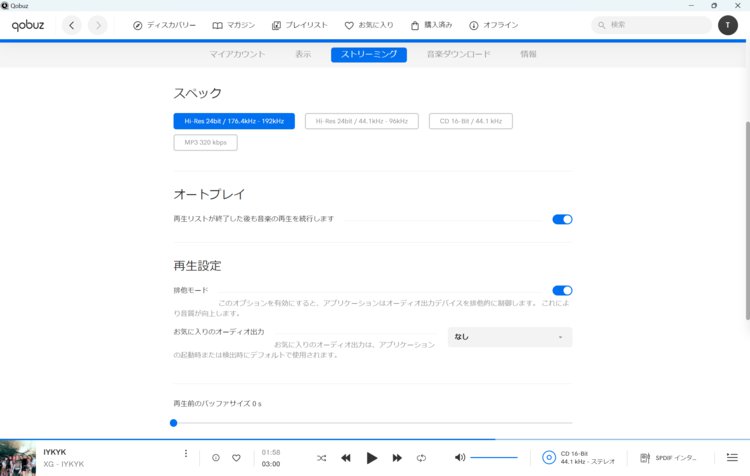Viewport: 750px width, 476px height.
Task: Skip to the previous track
Action: [346, 458]
